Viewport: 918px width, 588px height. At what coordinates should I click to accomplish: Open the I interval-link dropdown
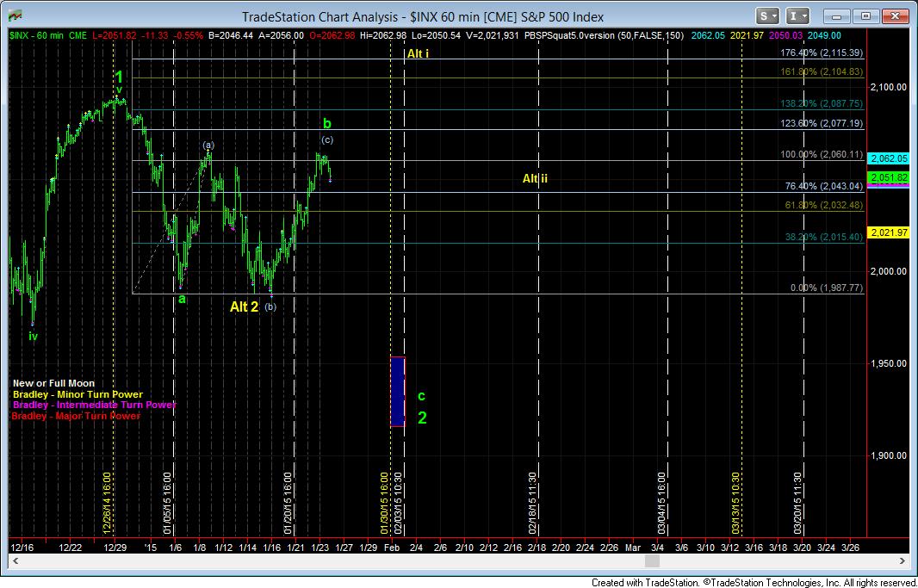798,15
